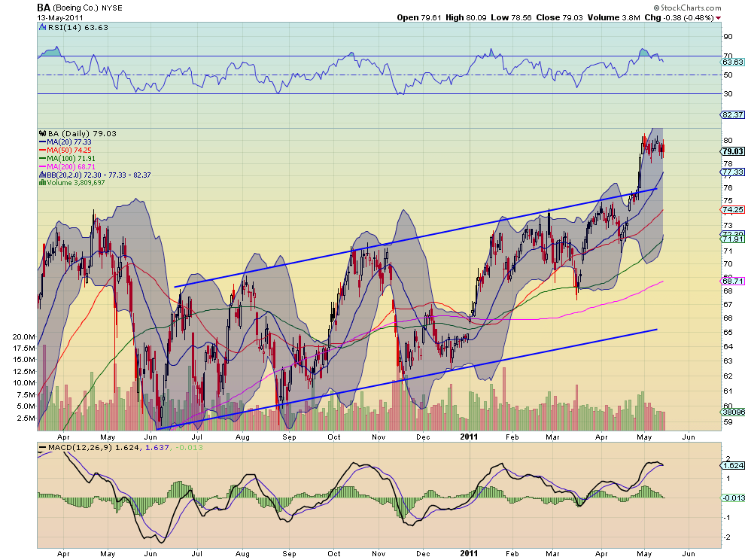Click the red MA(50) line swatch
745x560 pixels.
pos(42,151)
